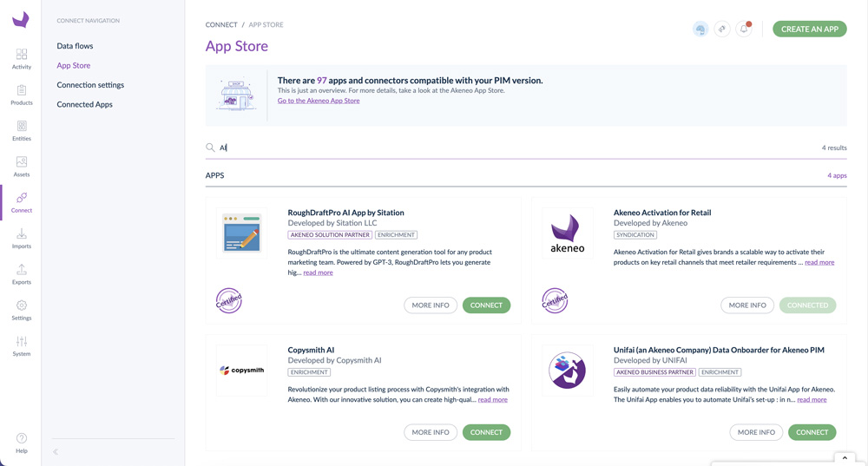Click the Copysmith logo thumbnail

[x=241, y=371]
